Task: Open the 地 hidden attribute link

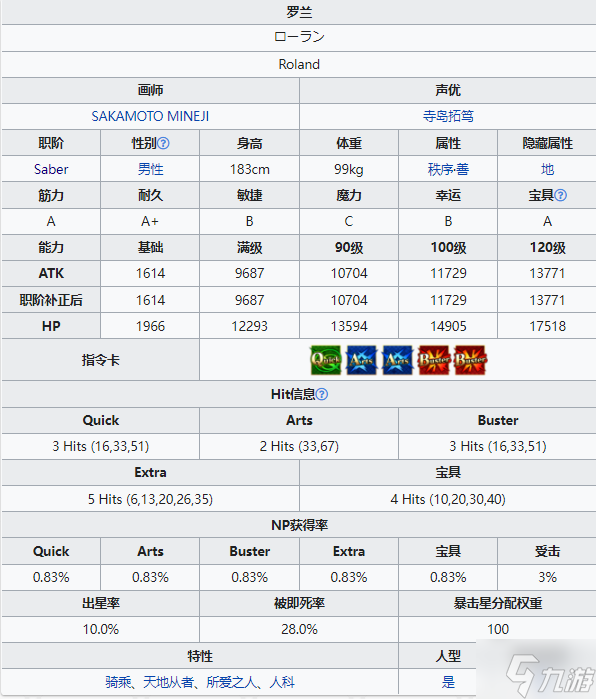Action: click(x=547, y=169)
